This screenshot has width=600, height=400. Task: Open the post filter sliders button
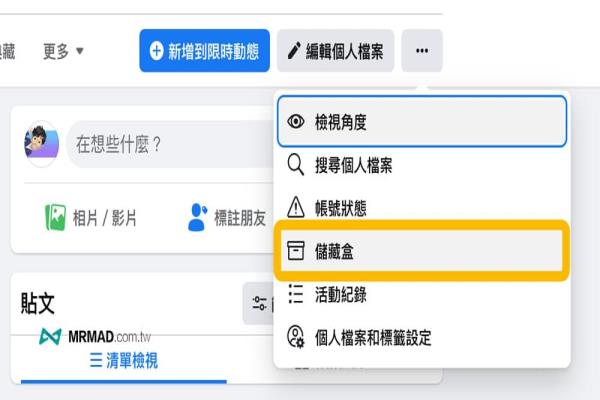point(259,303)
